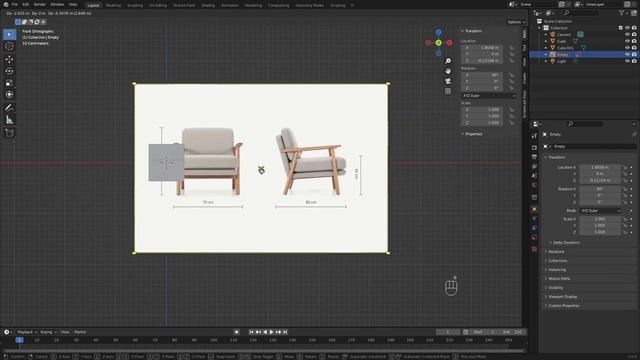This screenshot has width=640, height=360.
Task: Select the Scale tool
Action: coord(9,83)
